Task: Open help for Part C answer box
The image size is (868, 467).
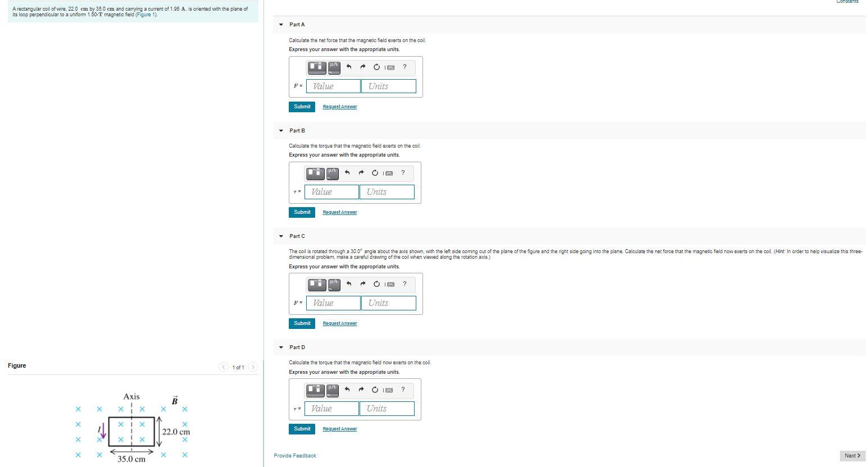Action: [x=405, y=283]
